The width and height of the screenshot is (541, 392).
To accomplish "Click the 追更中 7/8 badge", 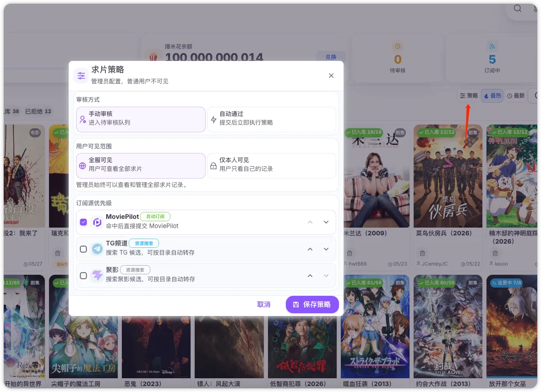I will coord(507,283).
